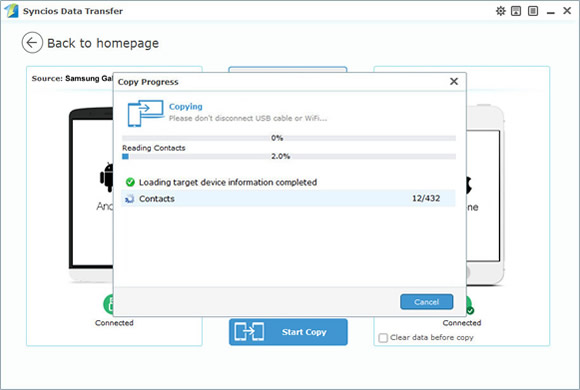Screen dimensions: 580x390
Task: Click the Android robot icon on source phone
Action: pyautogui.click(x=107, y=177)
